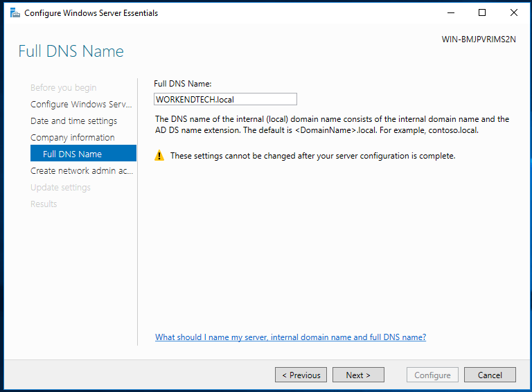Select the Results step

click(x=44, y=204)
